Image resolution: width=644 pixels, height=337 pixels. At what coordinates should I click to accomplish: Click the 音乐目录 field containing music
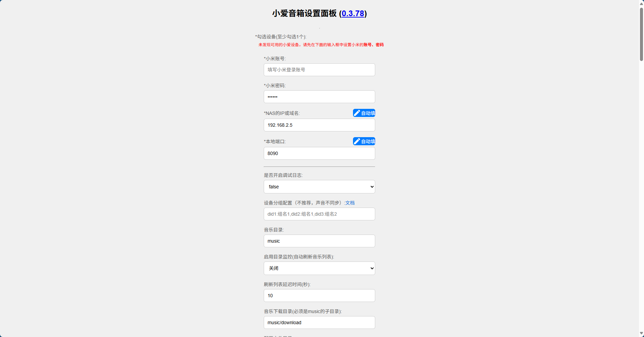319,241
